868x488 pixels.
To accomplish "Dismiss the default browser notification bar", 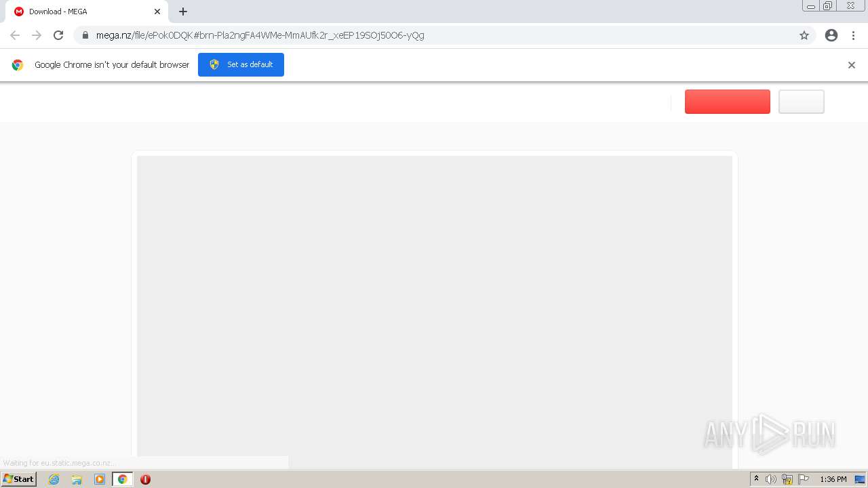I will [852, 65].
